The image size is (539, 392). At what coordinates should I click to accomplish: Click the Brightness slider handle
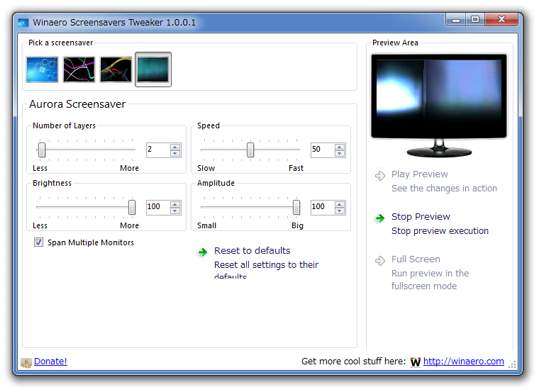tap(132, 208)
